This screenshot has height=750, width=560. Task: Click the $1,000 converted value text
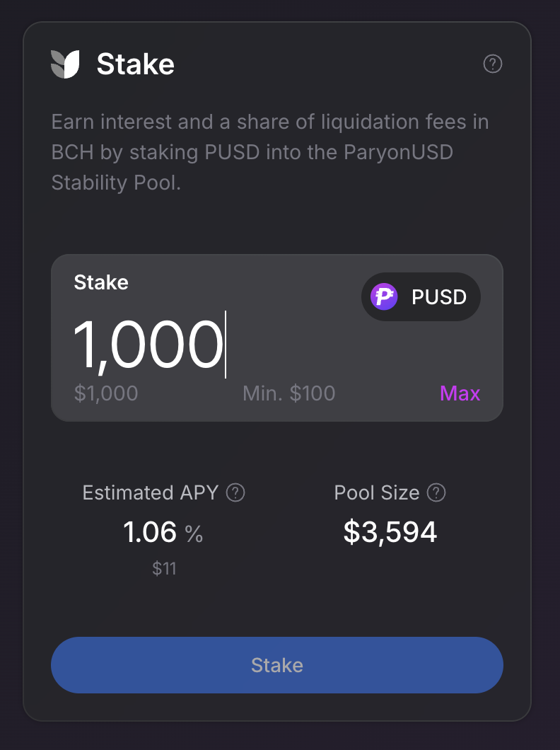point(106,393)
